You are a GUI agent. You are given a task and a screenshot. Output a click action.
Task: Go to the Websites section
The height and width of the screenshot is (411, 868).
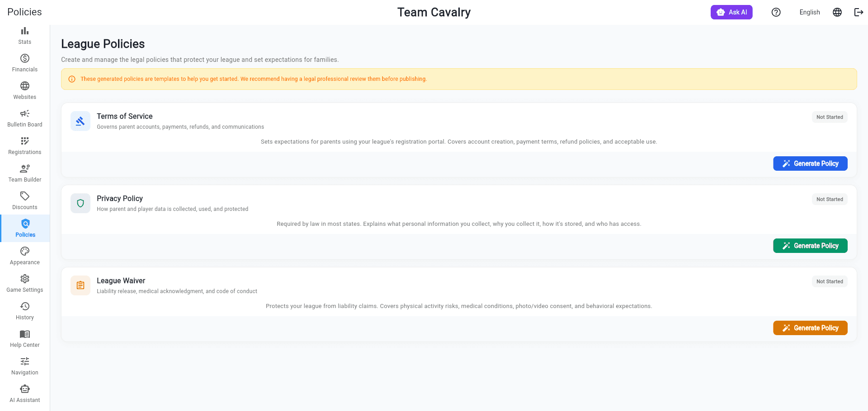coord(25,91)
